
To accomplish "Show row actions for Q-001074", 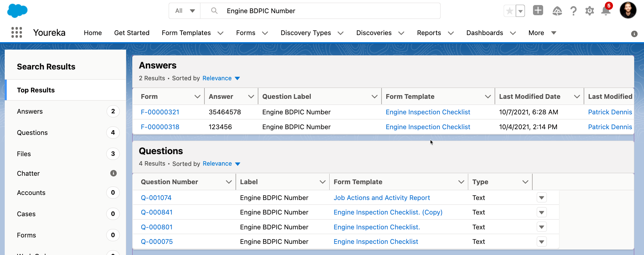I will [541, 198].
